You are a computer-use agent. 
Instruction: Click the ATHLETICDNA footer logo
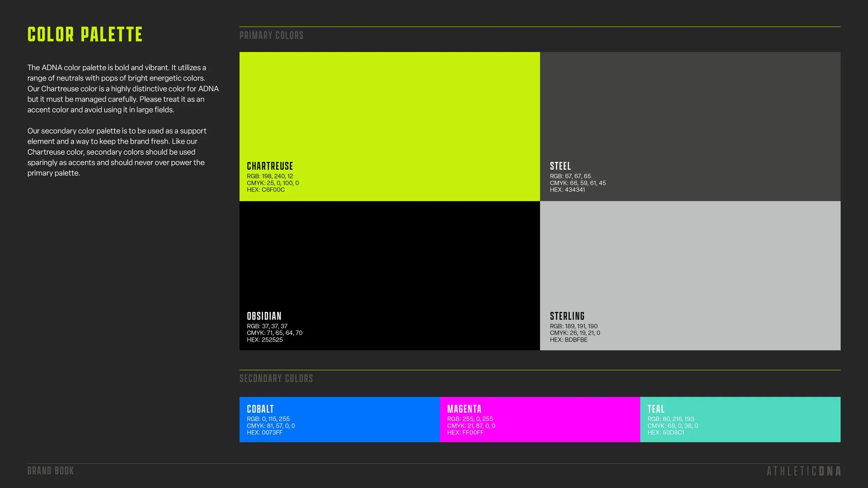pos(804,471)
